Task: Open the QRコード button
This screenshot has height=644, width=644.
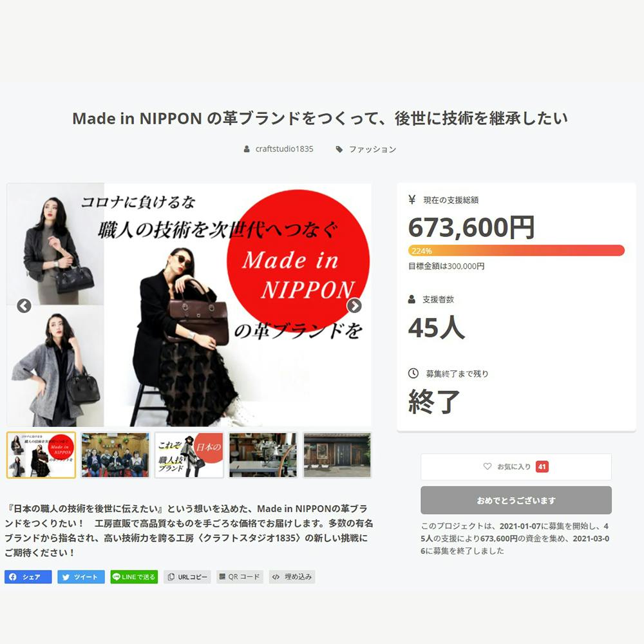Action: 240,576
